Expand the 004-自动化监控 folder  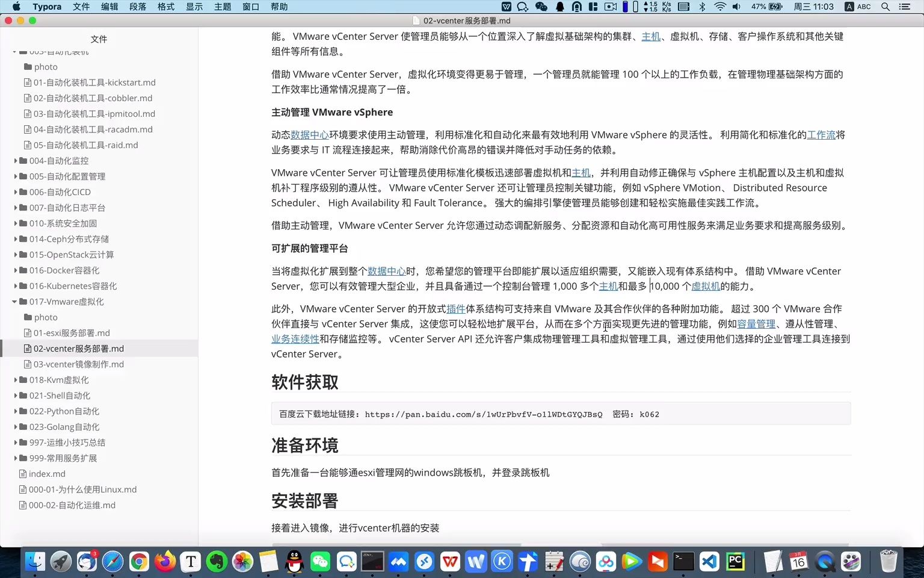pyautogui.click(x=16, y=161)
